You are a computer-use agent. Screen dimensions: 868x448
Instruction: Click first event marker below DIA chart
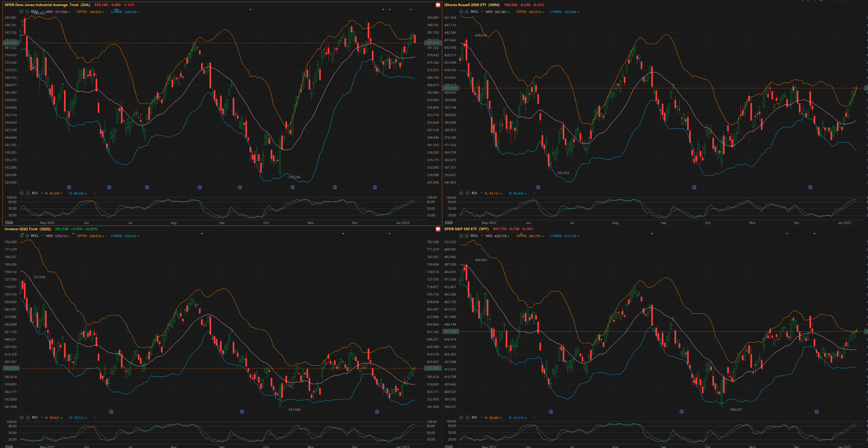click(x=69, y=187)
